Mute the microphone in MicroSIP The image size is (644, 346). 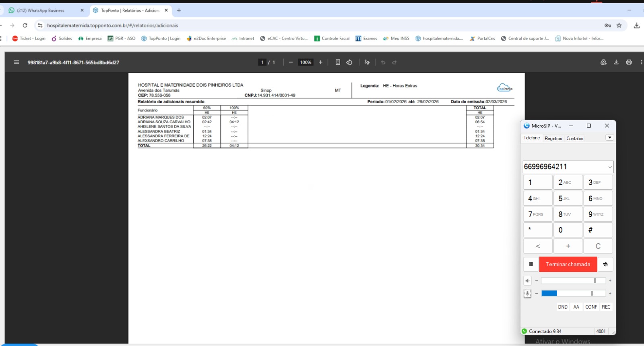tap(527, 294)
